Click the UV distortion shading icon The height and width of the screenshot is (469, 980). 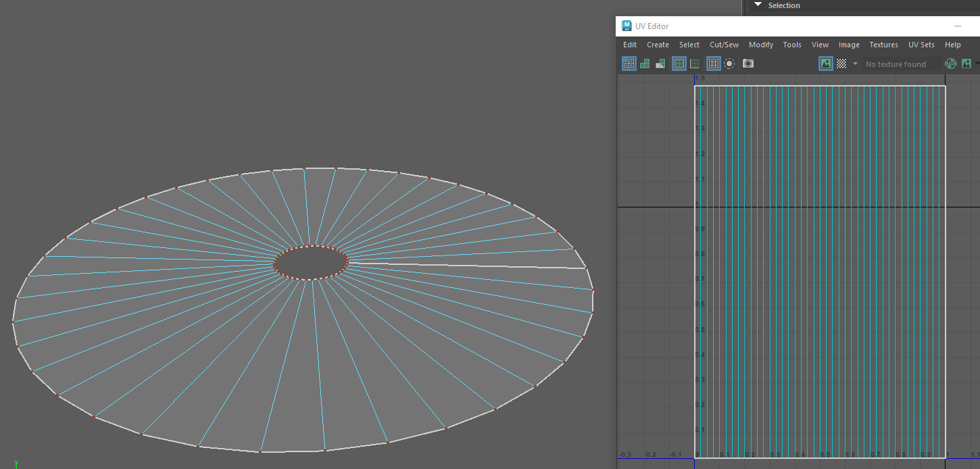(x=660, y=64)
